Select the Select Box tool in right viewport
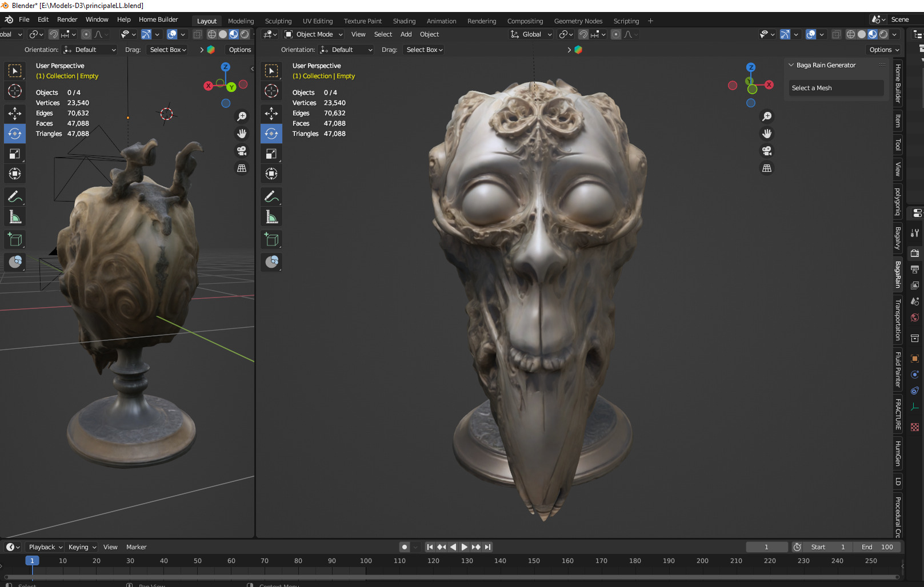This screenshot has width=924, height=587. (271, 71)
